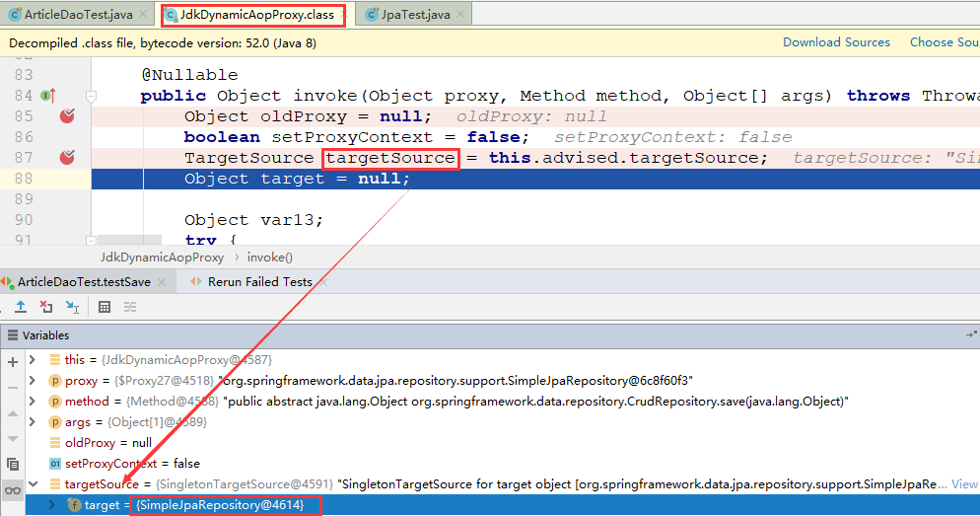Expand the proxy variable node
The width and height of the screenshot is (980, 516).
point(33,380)
